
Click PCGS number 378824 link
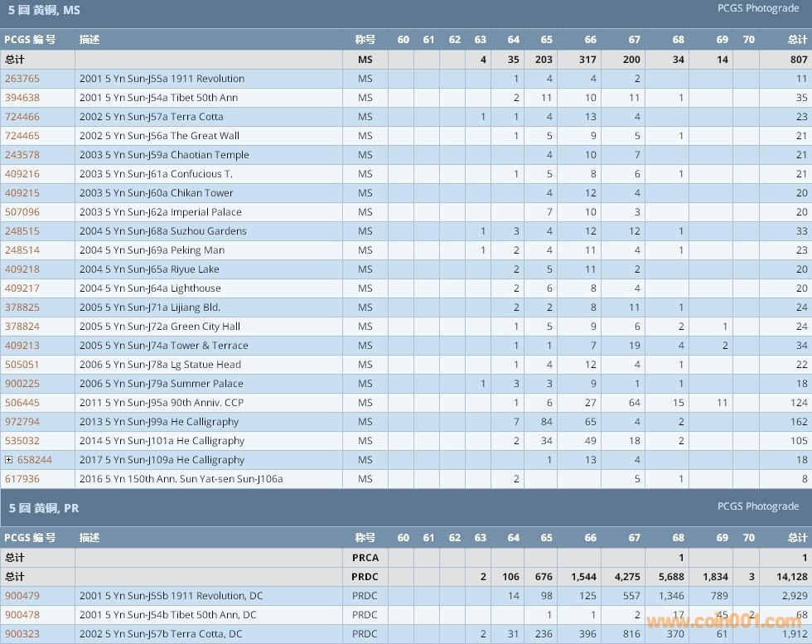point(22,327)
